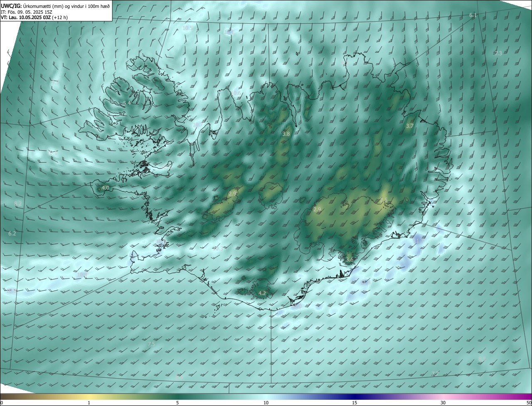
Task: Click the '30' tick on the colour scale
Action: coord(443,403)
